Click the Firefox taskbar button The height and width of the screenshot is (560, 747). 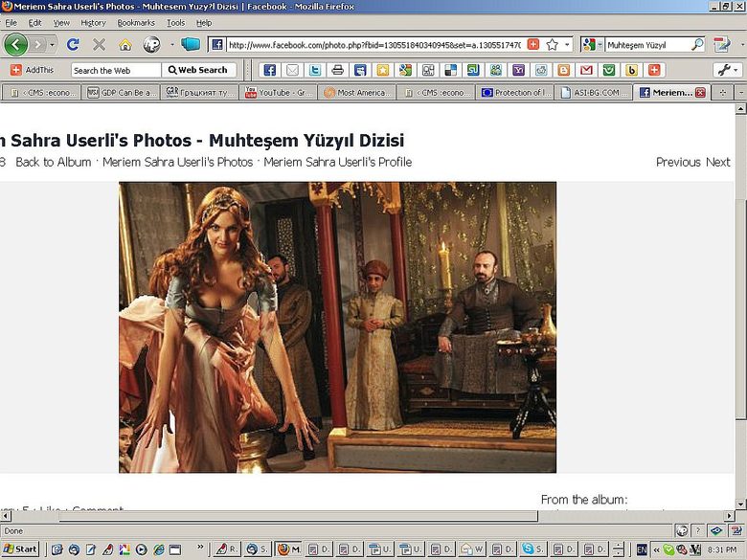pos(288,549)
